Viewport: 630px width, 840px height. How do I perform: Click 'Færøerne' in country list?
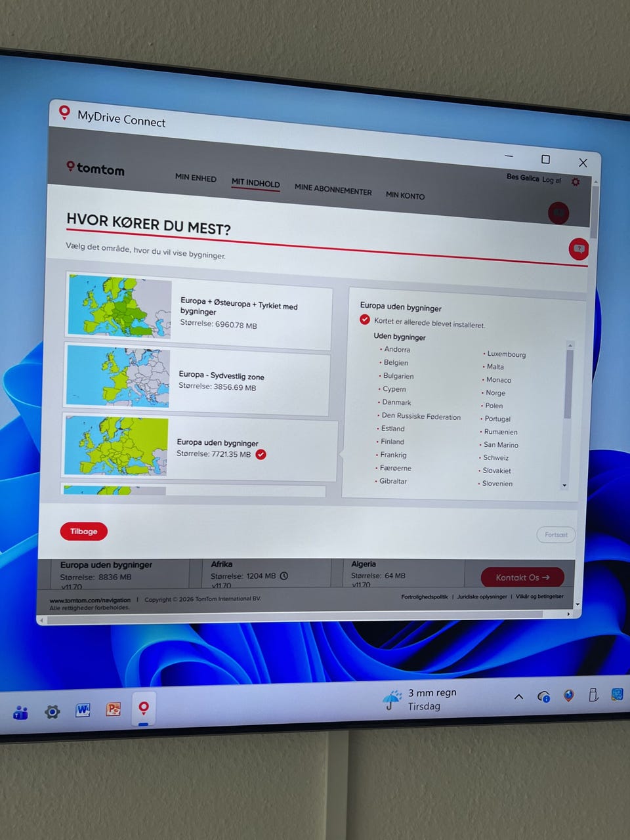[x=396, y=468]
